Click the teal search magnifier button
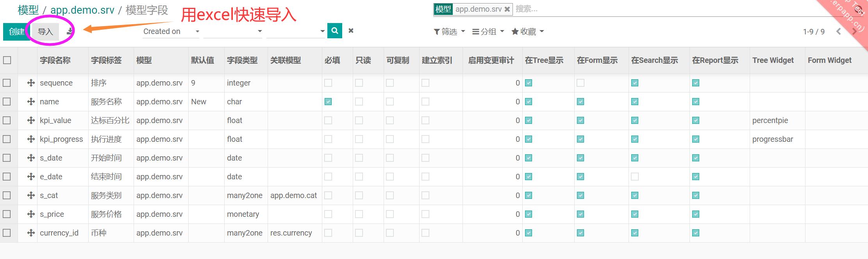The image size is (868, 259). pos(334,31)
